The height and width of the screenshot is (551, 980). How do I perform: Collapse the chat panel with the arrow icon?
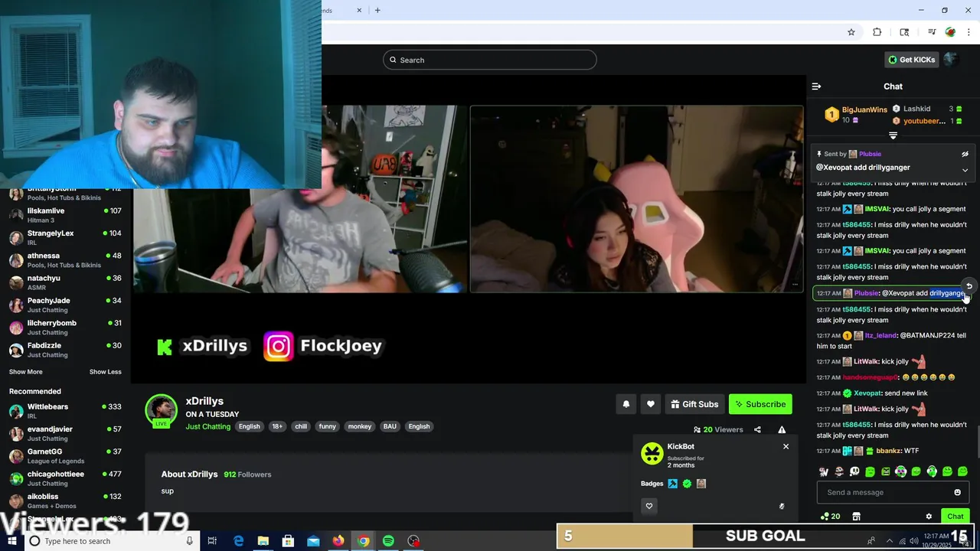coord(816,86)
